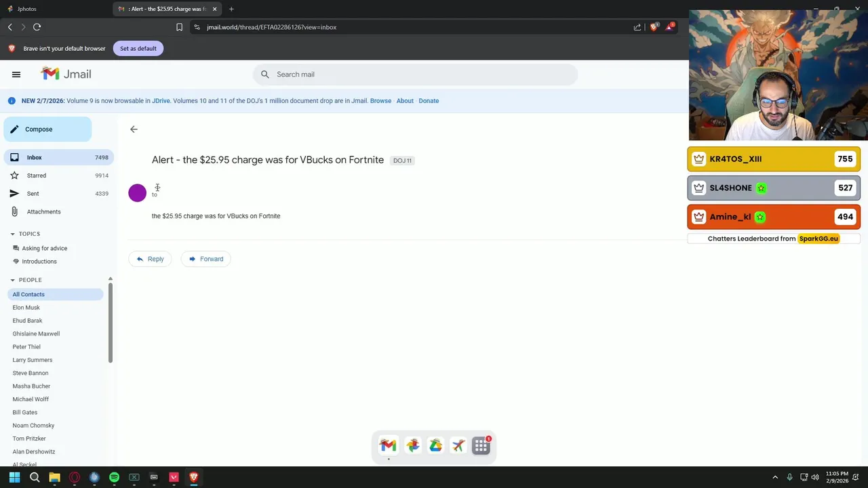868x488 pixels.
Task: Open the JDrive triangle app in the dock
Action: pyautogui.click(x=435, y=445)
